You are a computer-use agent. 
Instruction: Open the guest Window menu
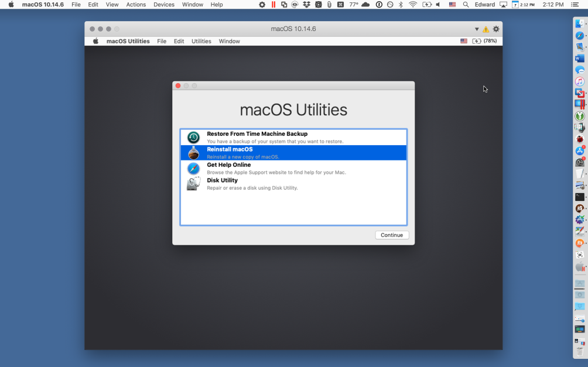[x=229, y=41]
